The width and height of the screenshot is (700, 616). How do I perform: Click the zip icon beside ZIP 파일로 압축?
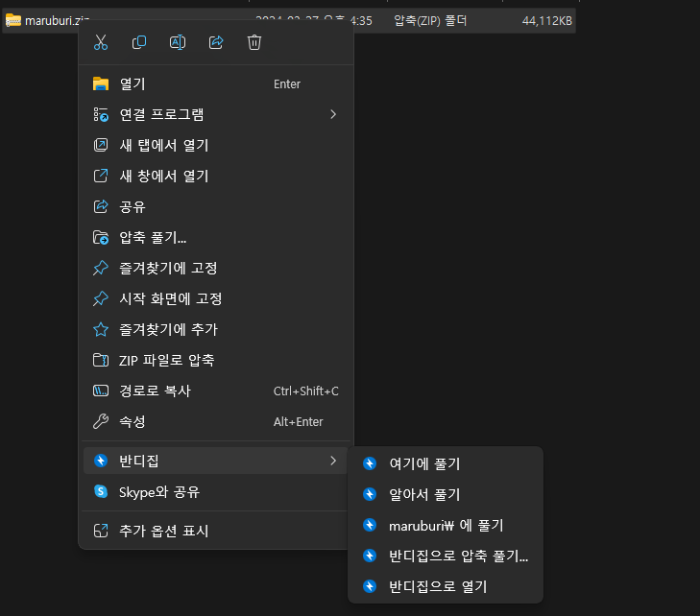click(x=101, y=360)
